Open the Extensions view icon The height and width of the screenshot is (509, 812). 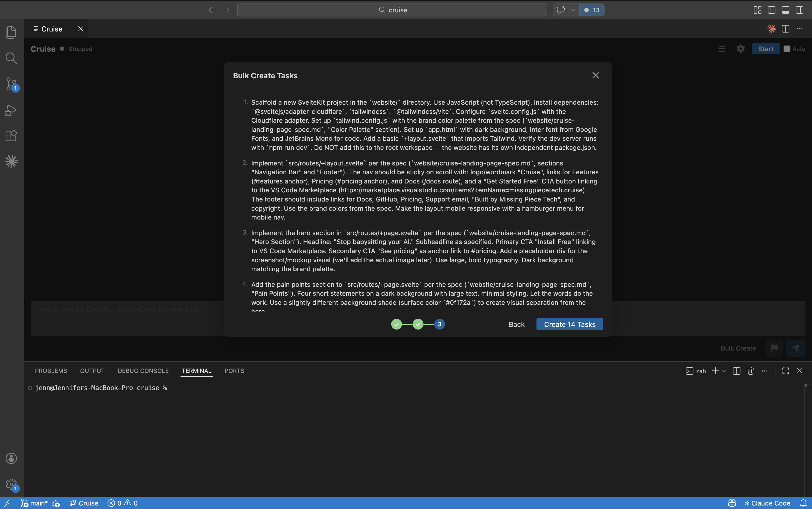tap(11, 136)
